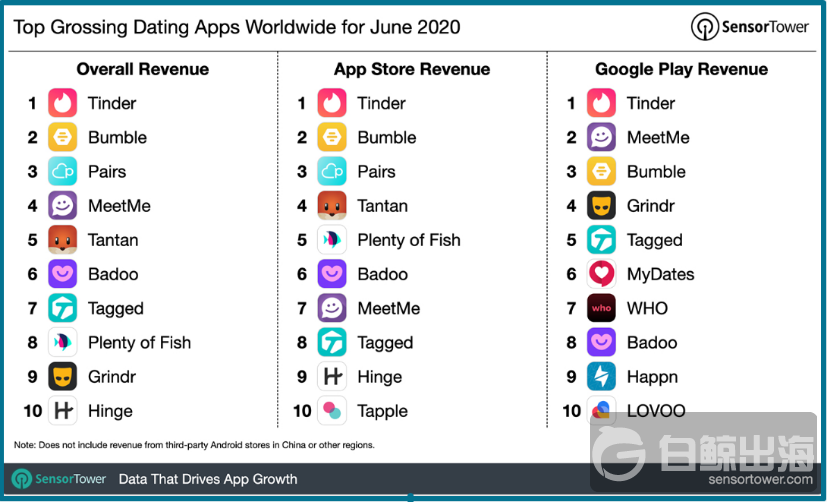
Task: Click 'Tagged' text in Google Play Revenue list
Action: point(655,241)
